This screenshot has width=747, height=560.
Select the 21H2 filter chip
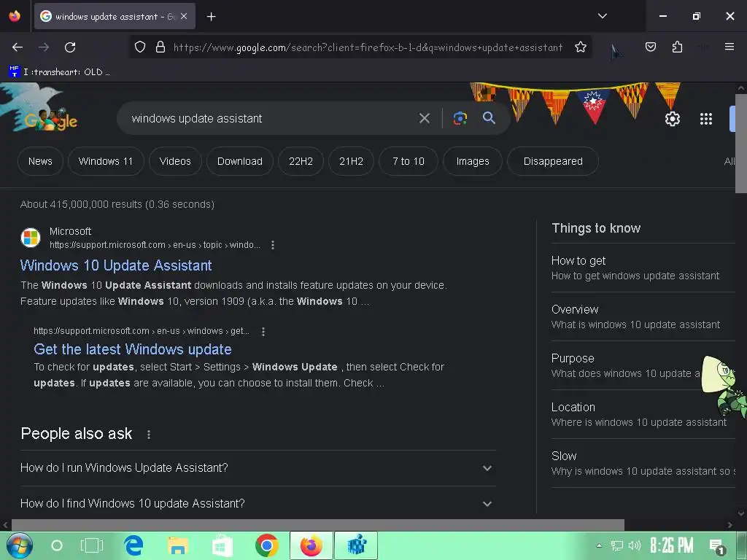point(351,161)
